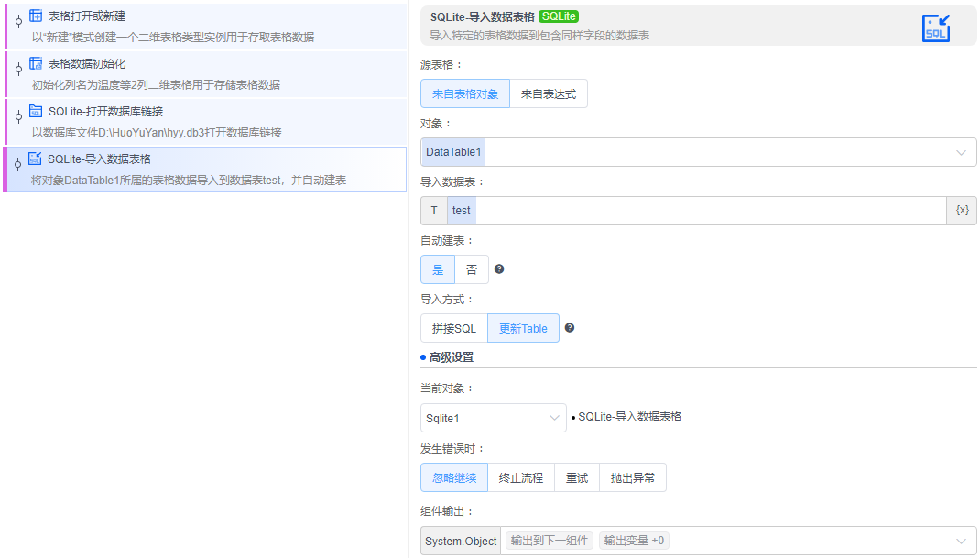Click the 表格打开或新建 table icon
The width and height of the screenshot is (980, 558).
click(x=33, y=16)
